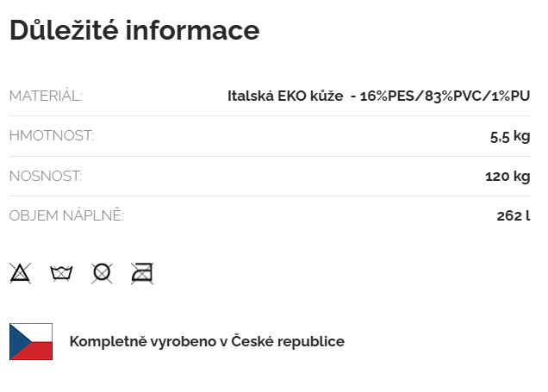Click the '120 kg' load capacity value

(508, 177)
